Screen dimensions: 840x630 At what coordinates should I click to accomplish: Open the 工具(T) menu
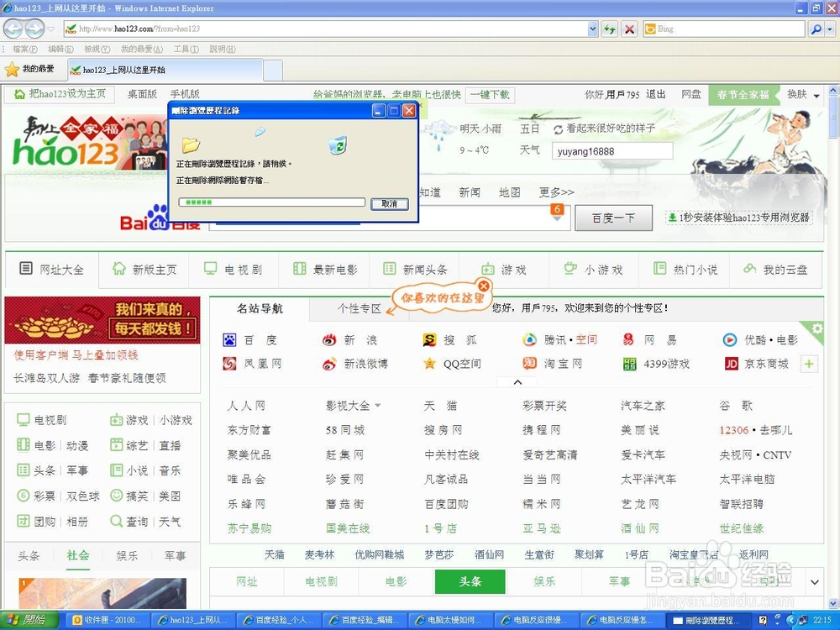click(186, 50)
